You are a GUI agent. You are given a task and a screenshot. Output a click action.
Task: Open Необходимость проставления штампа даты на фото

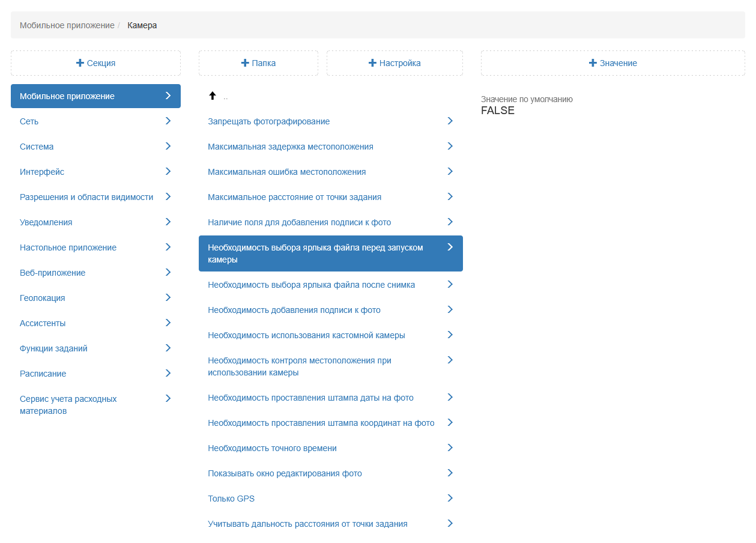pyautogui.click(x=310, y=398)
